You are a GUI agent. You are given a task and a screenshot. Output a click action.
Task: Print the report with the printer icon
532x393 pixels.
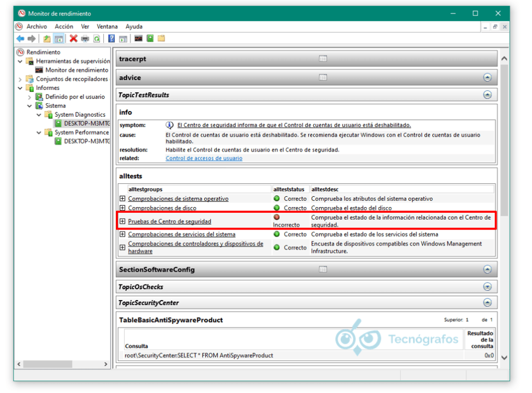point(85,38)
